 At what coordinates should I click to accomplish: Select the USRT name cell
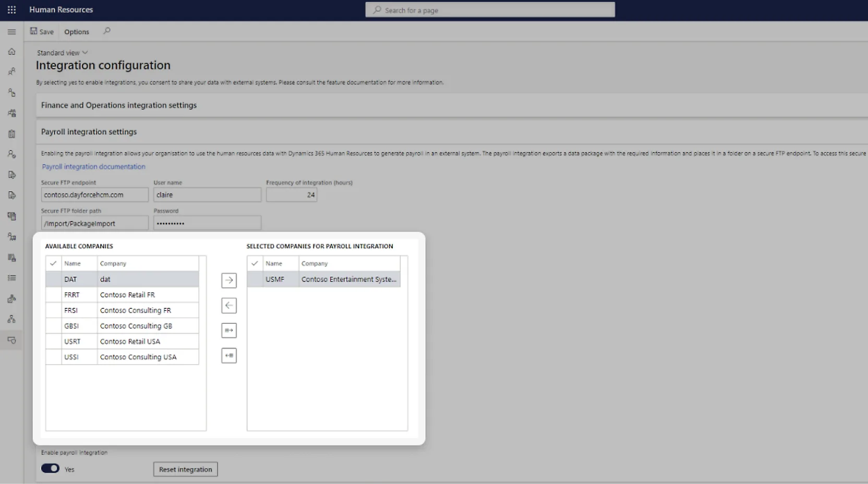(79, 342)
